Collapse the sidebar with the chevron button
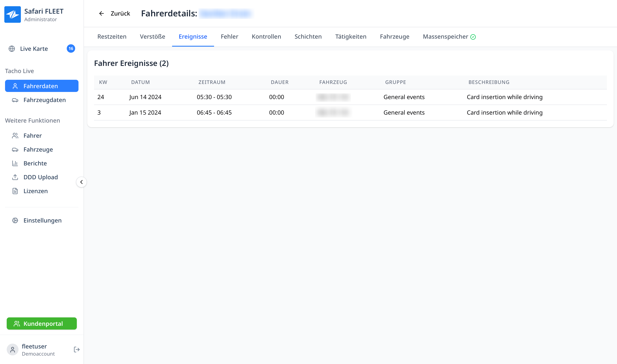 pyautogui.click(x=81, y=182)
